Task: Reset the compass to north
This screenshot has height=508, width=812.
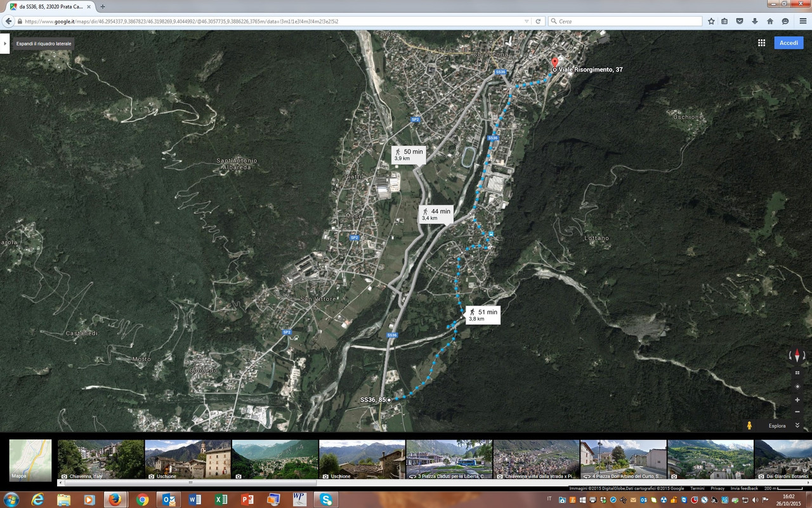Action: click(797, 356)
